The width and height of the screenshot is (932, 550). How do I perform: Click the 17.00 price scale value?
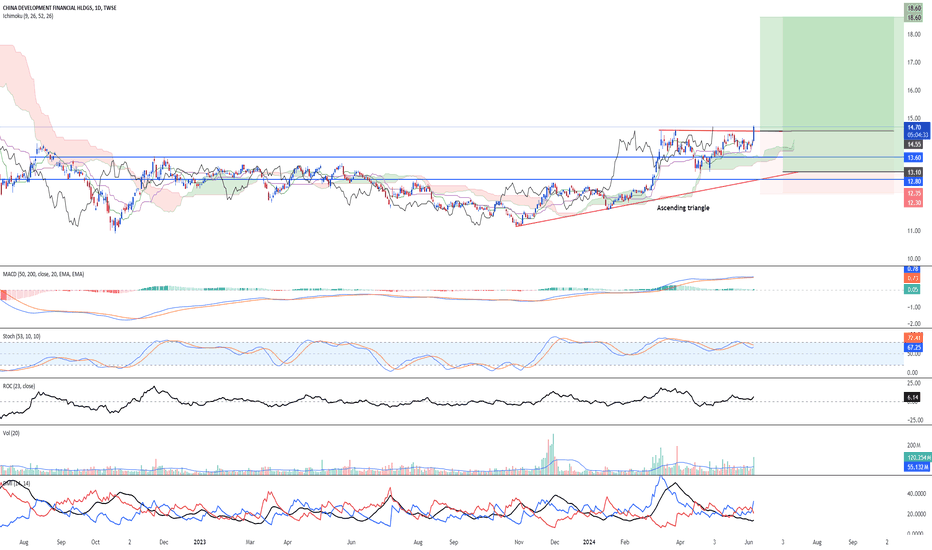pos(914,62)
